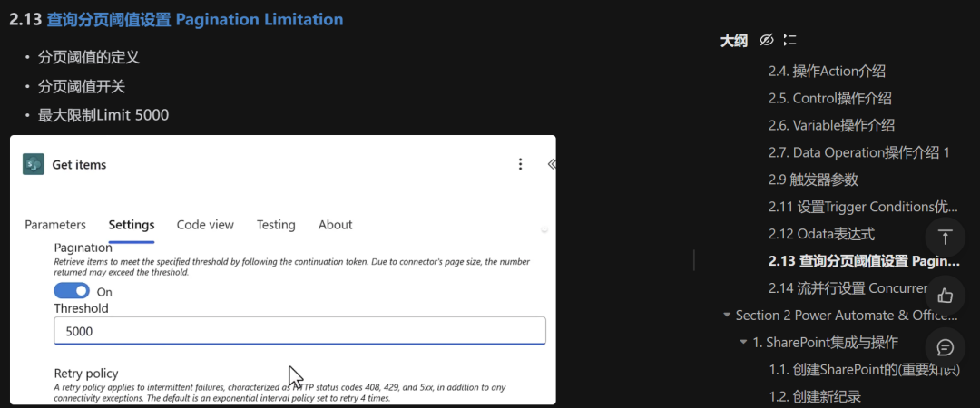Open 2.14 流并行设置 outline entry
Viewport: 980px width, 408px height.
[847, 288]
